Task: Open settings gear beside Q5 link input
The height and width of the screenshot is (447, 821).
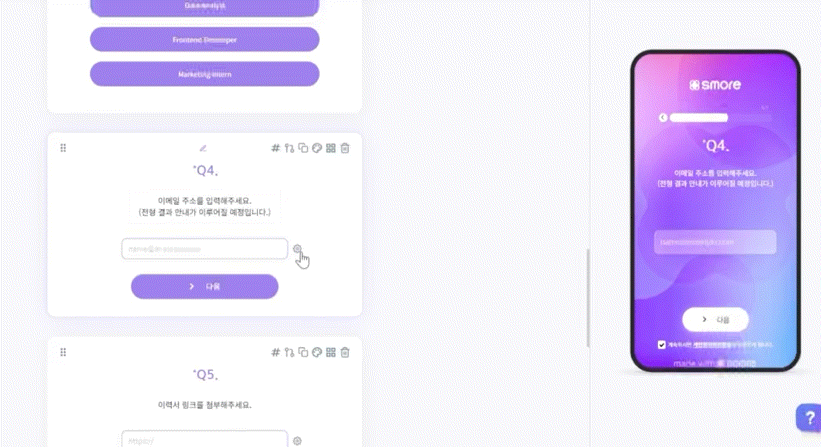Action: (x=297, y=441)
